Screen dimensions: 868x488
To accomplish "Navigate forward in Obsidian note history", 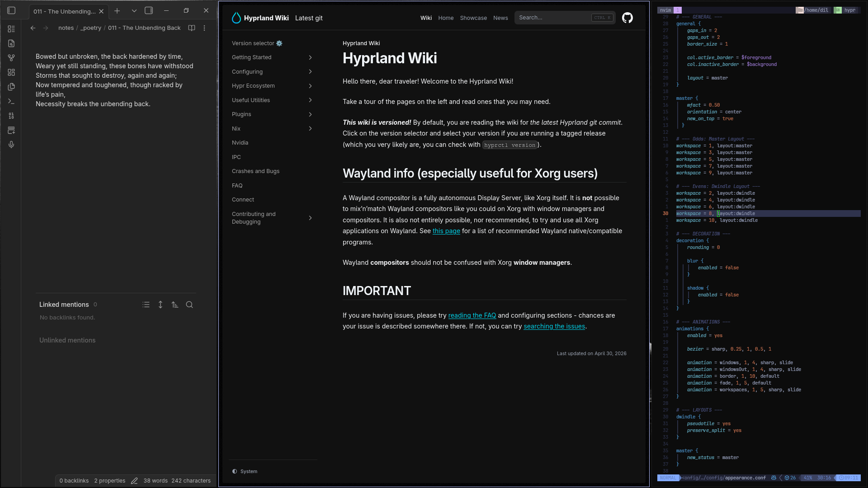I will 46,28.
